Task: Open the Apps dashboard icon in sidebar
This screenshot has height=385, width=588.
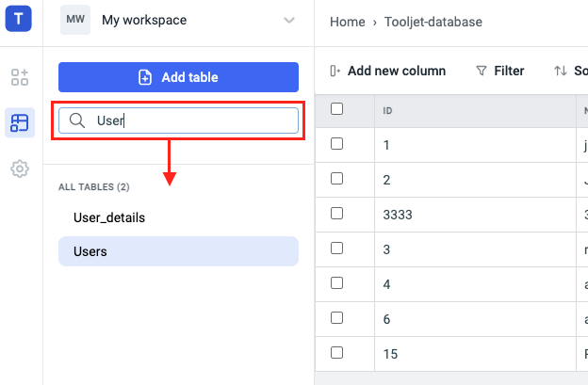Action: tap(20, 77)
